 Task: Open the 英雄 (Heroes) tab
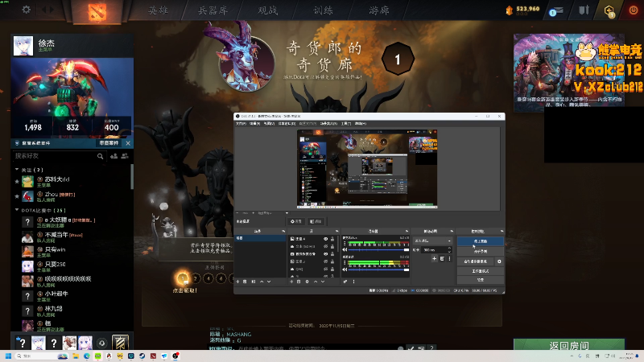[x=158, y=10]
